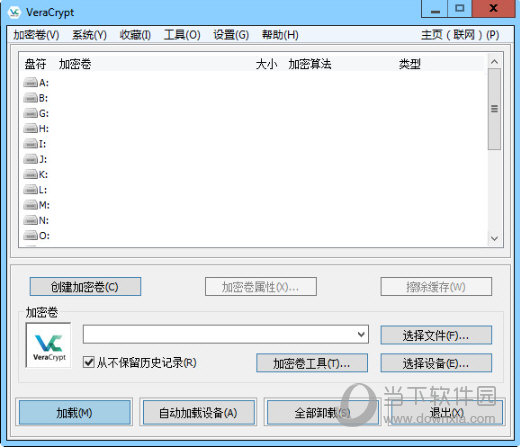Open the 收藏(I) menu

(x=135, y=35)
